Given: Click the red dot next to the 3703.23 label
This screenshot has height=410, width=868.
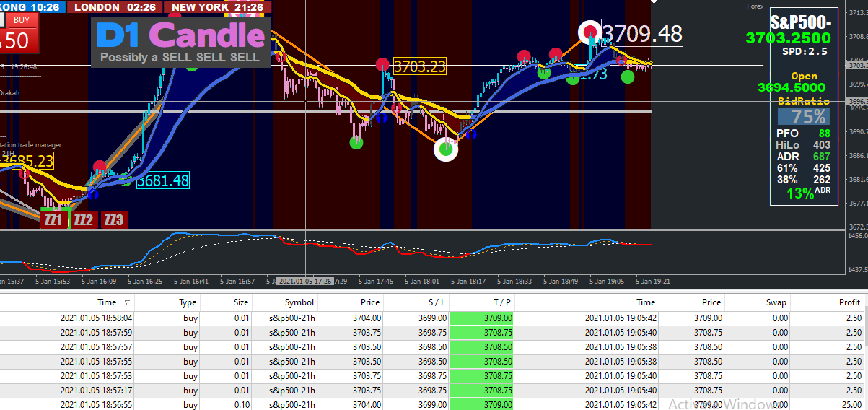Looking at the screenshot, I should tap(383, 66).
